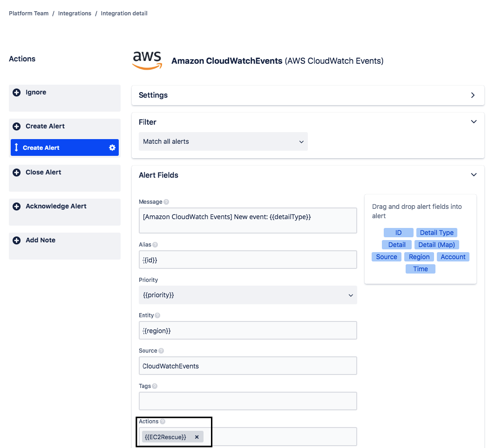Click help icon beside Entity label
The width and height of the screenshot is (489, 448).
(x=157, y=315)
